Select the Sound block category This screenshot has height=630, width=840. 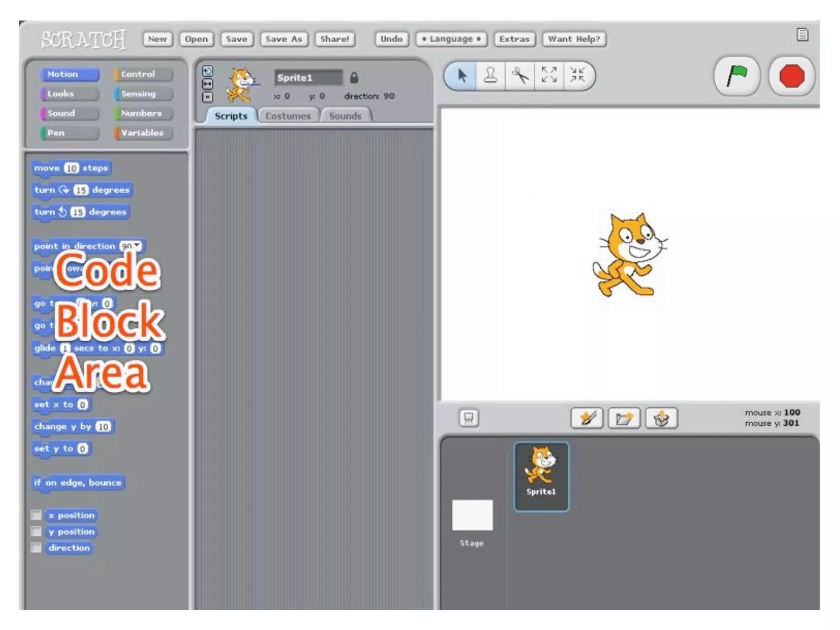coord(70,113)
